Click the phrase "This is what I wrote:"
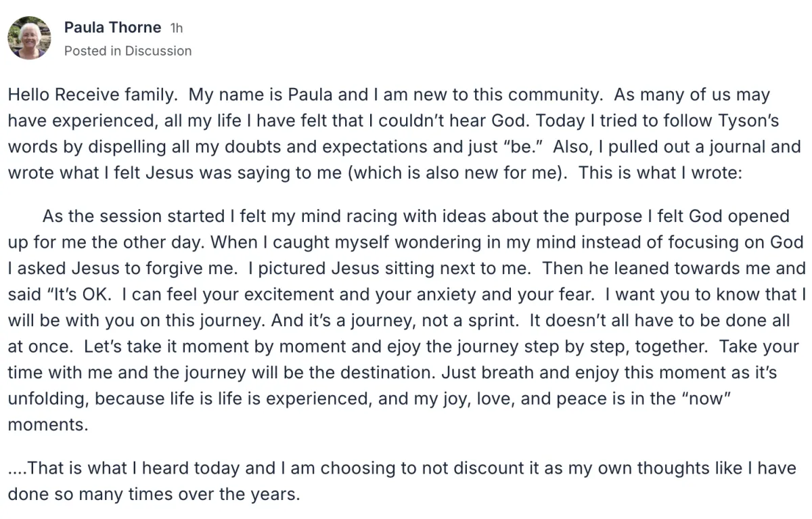 point(661,173)
